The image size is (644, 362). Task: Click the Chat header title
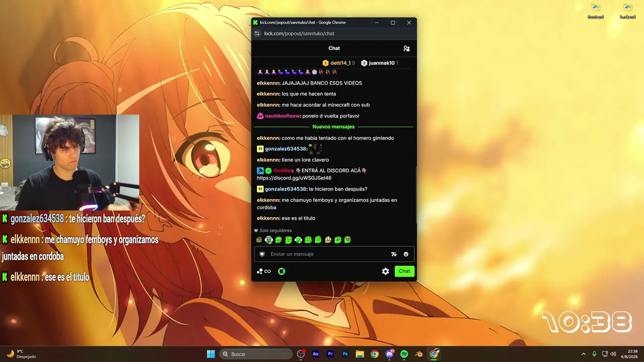(x=334, y=48)
